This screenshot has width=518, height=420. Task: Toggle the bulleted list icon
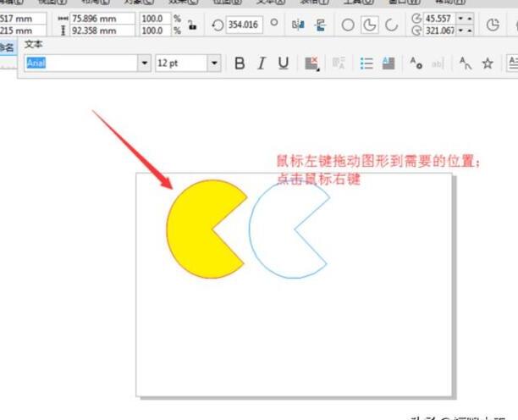(366, 64)
